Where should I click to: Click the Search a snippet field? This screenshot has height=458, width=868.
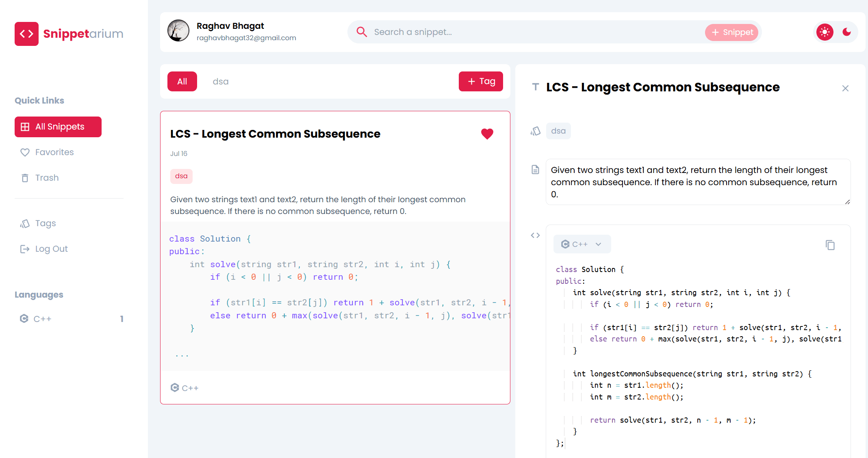528,32
